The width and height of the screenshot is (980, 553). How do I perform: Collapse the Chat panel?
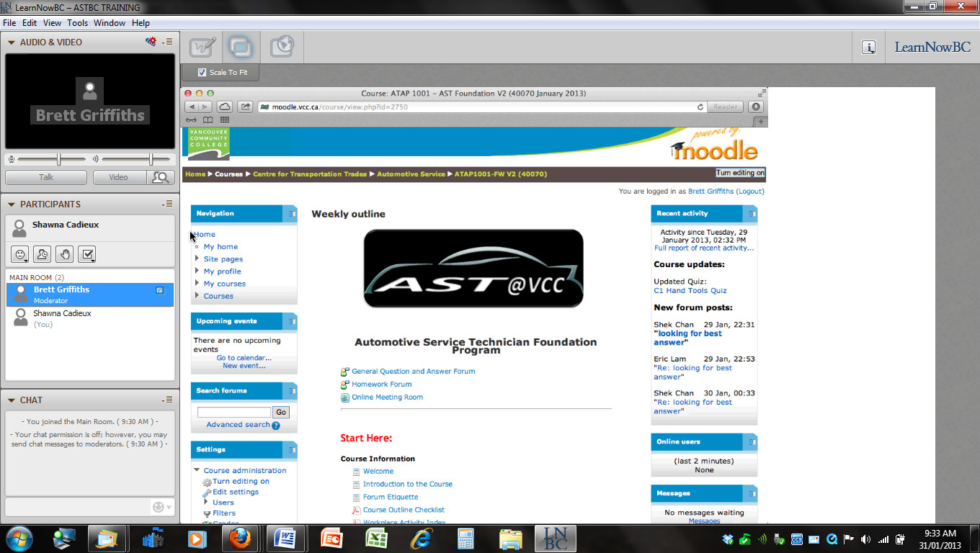click(x=12, y=400)
